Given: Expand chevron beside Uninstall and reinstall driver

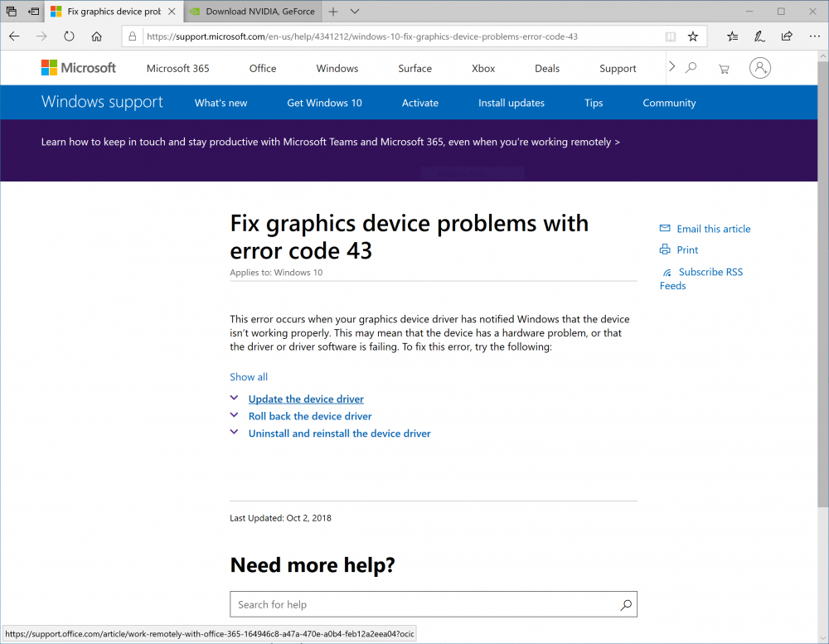Looking at the screenshot, I should (x=235, y=432).
